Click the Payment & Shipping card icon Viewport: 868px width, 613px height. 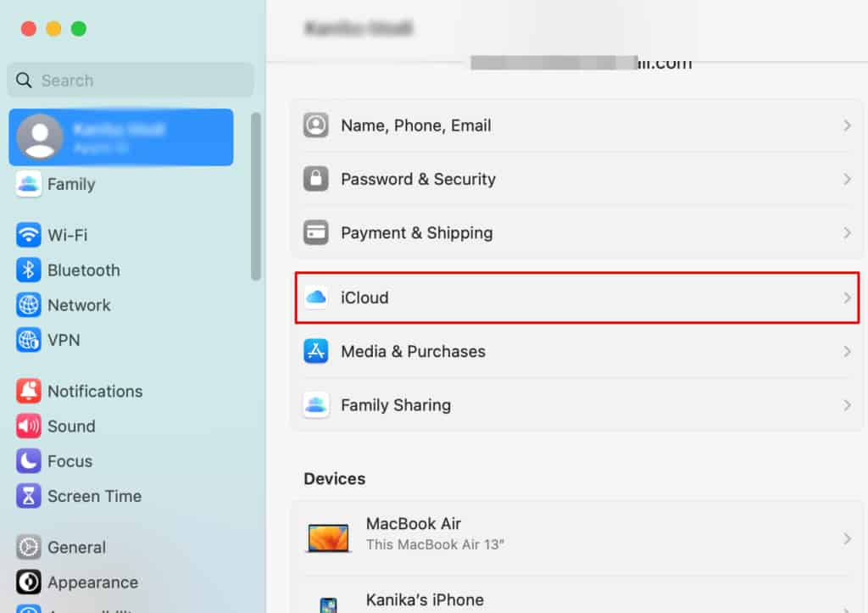click(315, 232)
